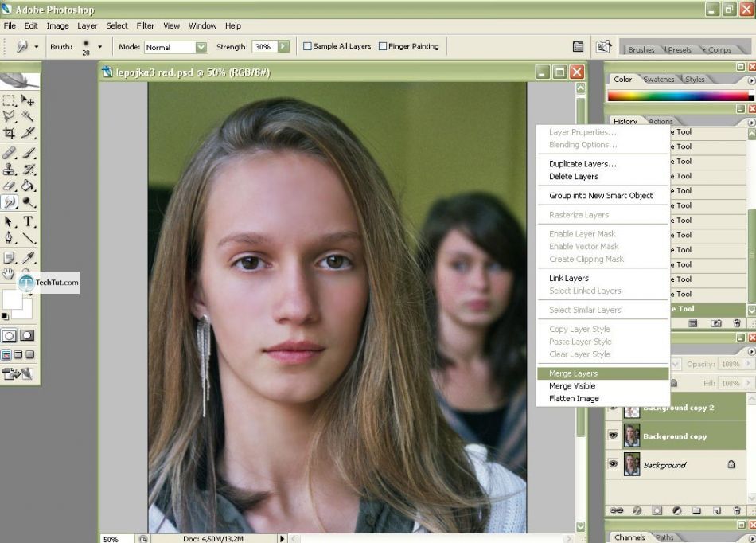Click the link layers chain icon
Viewport: 756px width, 543px height.
pyautogui.click(x=617, y=510)
